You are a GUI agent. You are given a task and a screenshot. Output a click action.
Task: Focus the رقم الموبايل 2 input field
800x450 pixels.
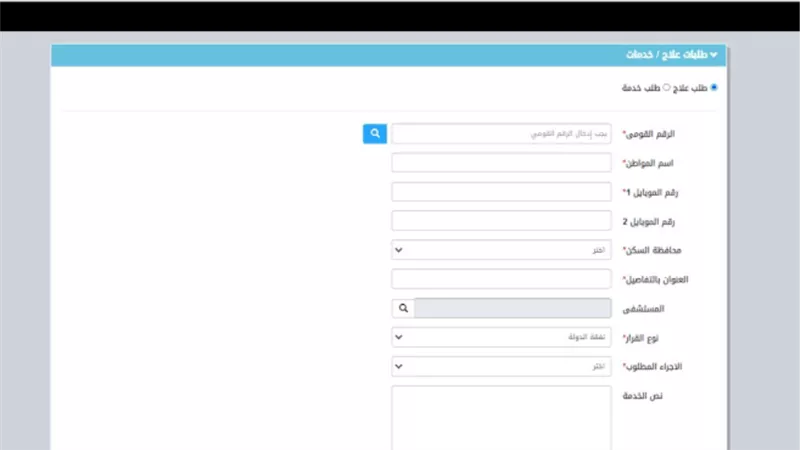tap(501, 221)
